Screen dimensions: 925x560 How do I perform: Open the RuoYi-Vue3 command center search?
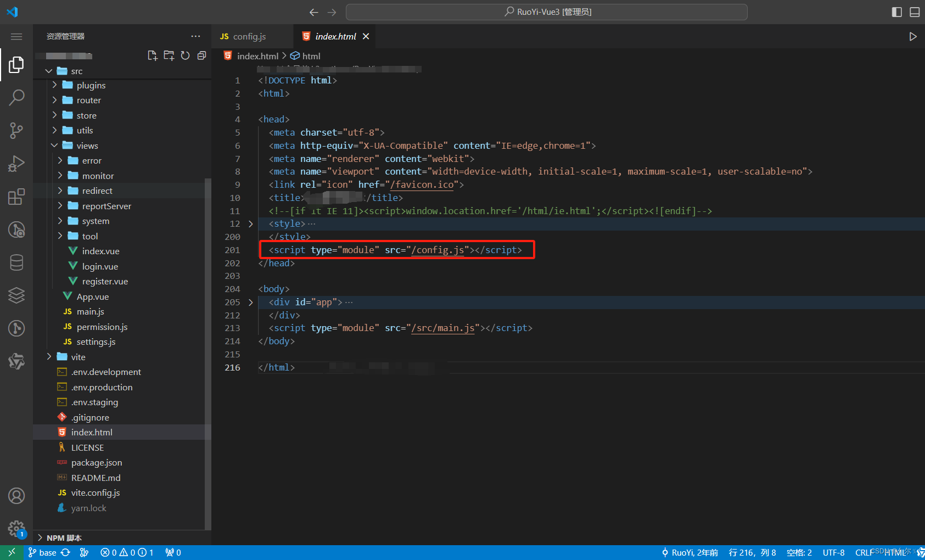pos(546,11)
